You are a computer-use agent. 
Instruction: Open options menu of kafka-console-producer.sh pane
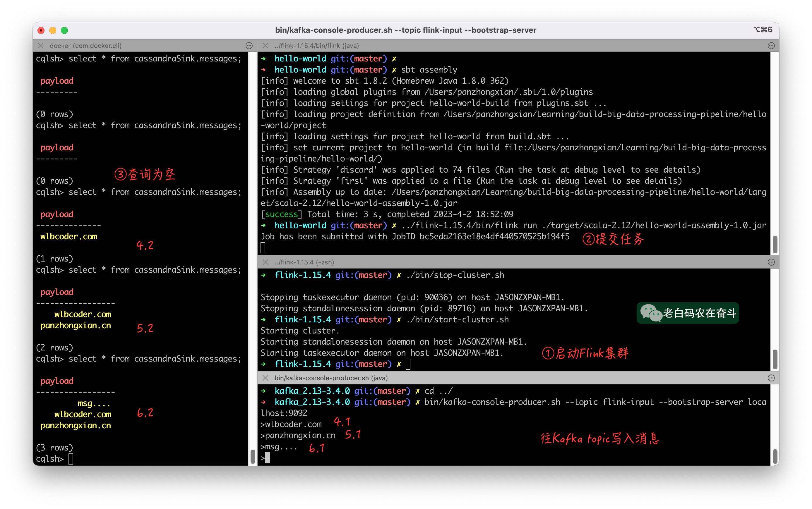click(x=771, y=378)
